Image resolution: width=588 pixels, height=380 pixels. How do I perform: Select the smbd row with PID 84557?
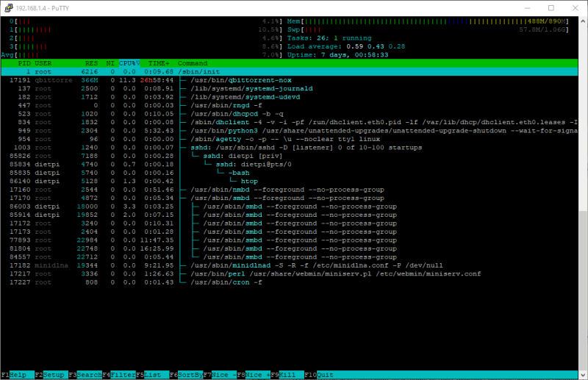coord(289,257)
